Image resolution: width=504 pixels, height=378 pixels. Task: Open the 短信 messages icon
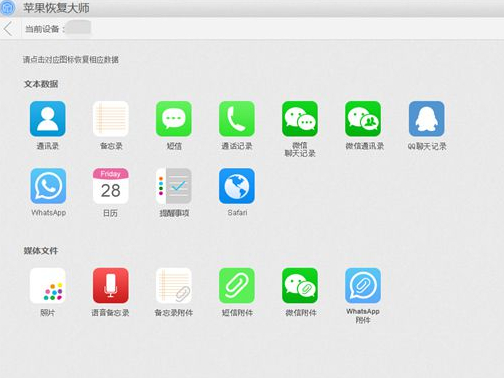coord(174,119)
